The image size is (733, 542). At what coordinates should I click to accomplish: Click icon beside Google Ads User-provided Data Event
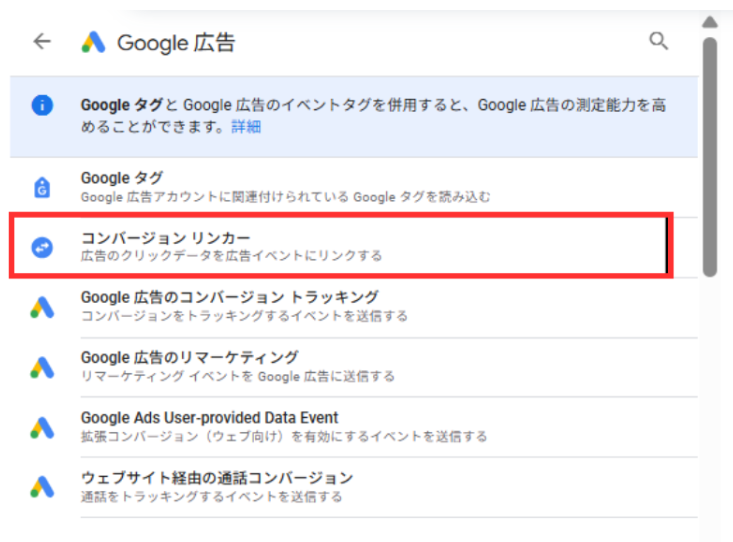tap(42, 427)
